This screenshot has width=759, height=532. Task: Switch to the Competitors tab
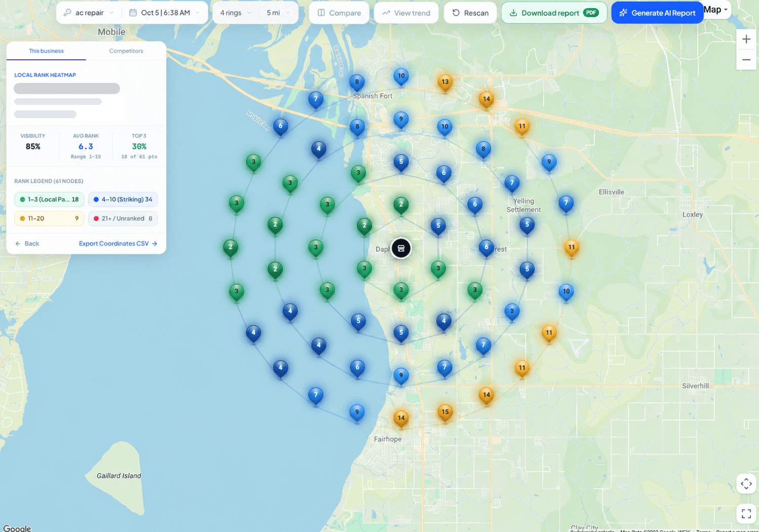126,51
